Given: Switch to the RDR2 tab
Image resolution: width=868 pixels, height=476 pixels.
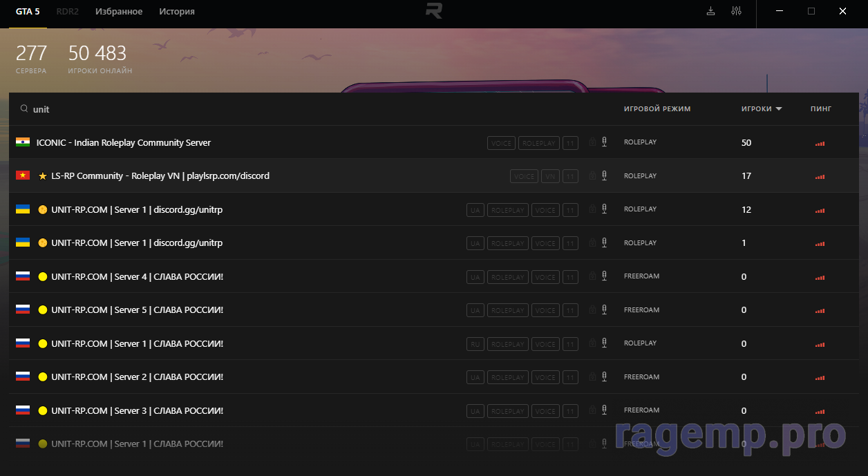Looking at the screenshot, I should [x=67, y=12].
